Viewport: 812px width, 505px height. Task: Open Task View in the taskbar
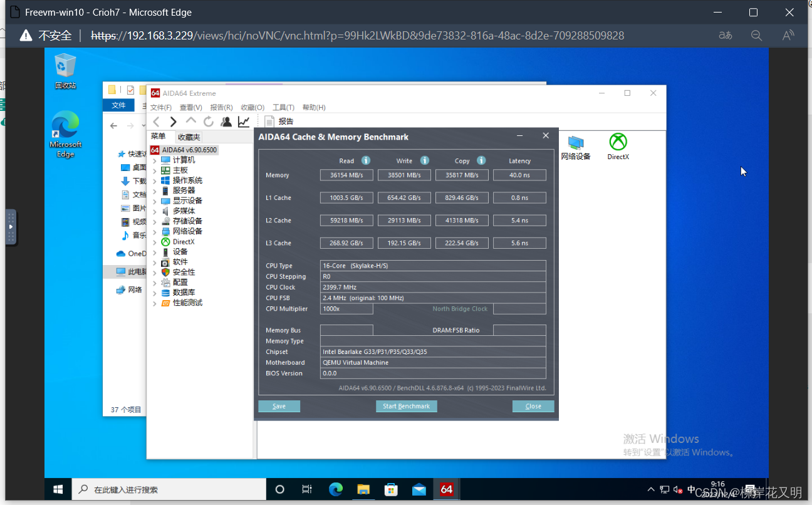[x=307, y=489]
